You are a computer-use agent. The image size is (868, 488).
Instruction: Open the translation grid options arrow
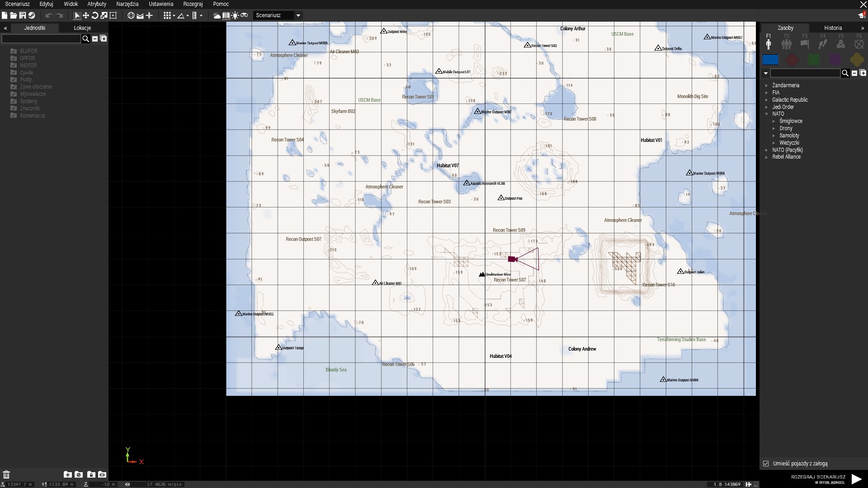[x=174, y=16]
